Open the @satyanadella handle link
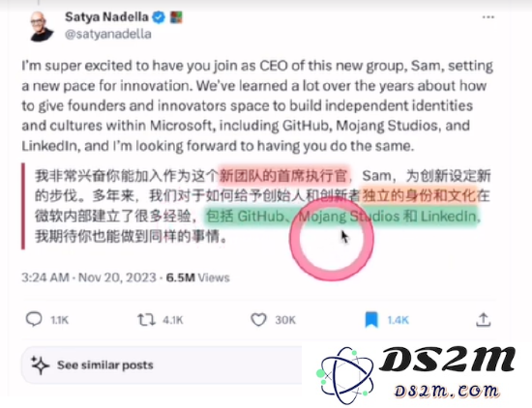The image size is (532, 408). click(108, 34)
